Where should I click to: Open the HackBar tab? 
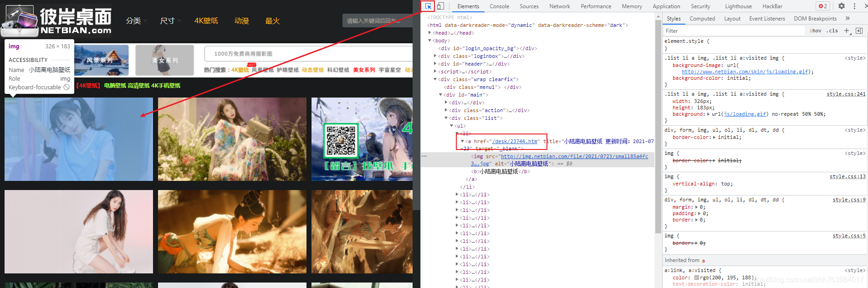(772, 6)
